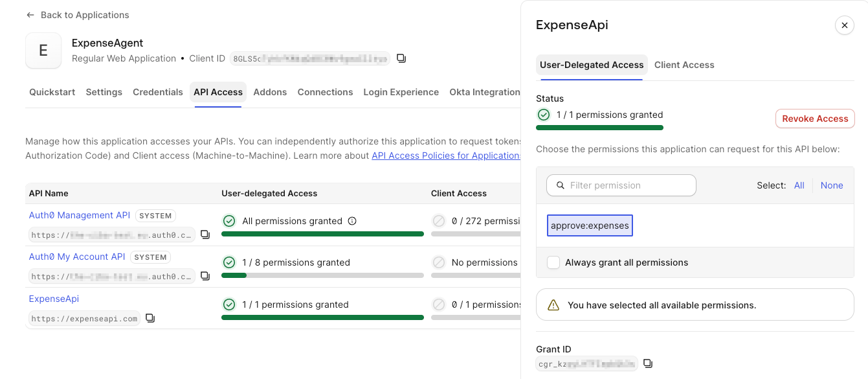Open the Login Experience tab
Viewport: 868px width, 379px height.
coord(401,92)
